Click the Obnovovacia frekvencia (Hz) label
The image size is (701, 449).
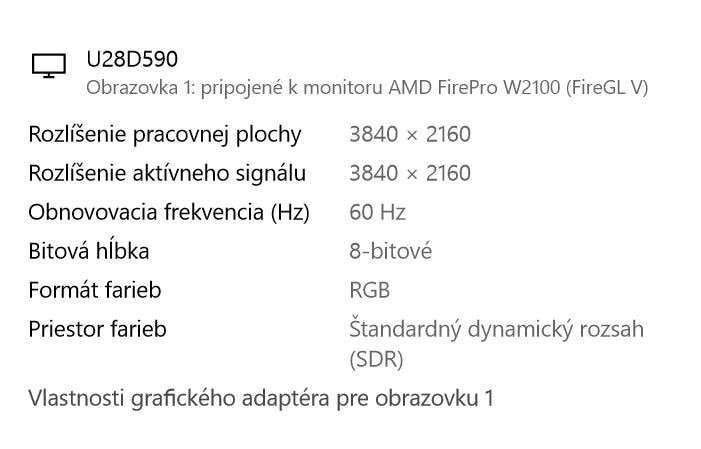click(x=169, y=212)
